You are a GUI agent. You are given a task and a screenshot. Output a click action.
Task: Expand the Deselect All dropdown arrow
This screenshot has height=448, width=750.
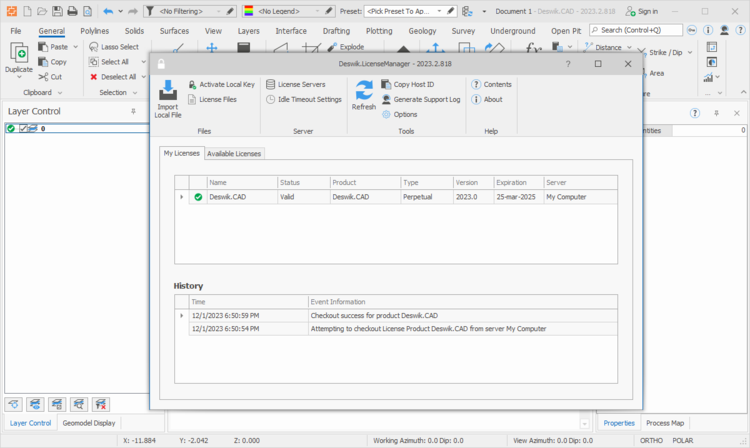point(143,76)
